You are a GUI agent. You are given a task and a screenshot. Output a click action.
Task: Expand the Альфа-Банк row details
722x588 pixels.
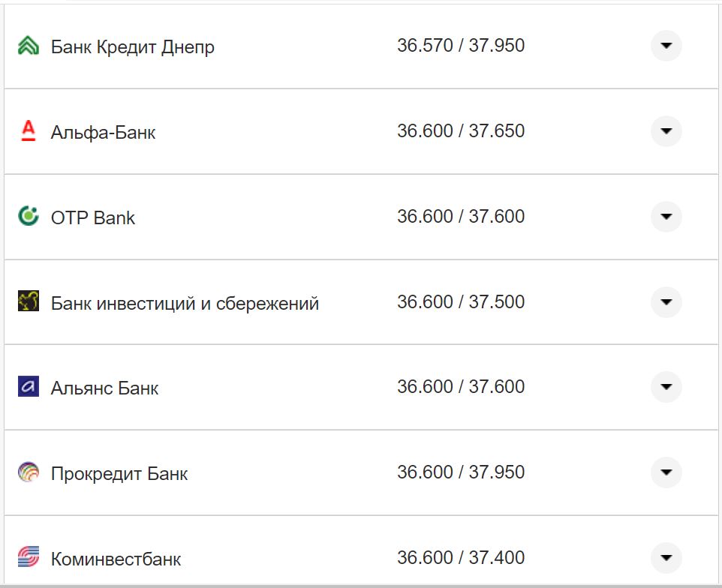pos(666,131)
